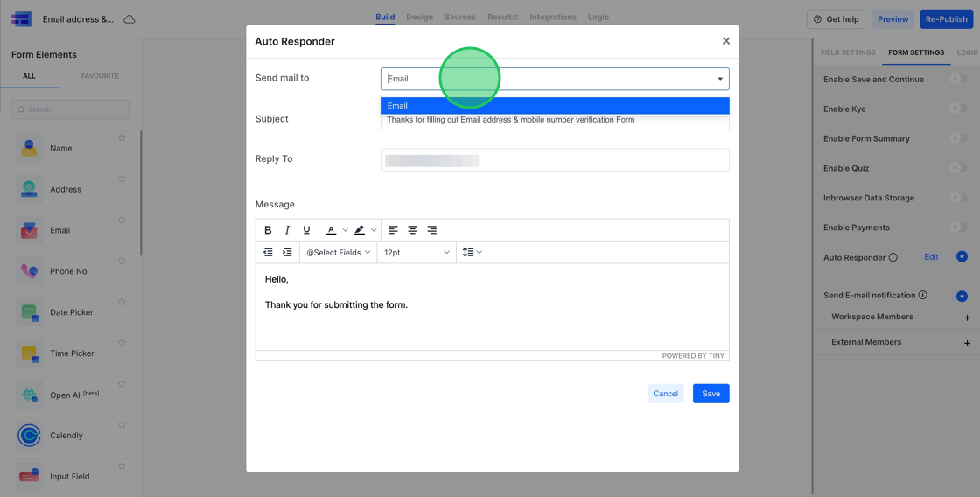Click the Bold formatting icon

pos(268,230)
